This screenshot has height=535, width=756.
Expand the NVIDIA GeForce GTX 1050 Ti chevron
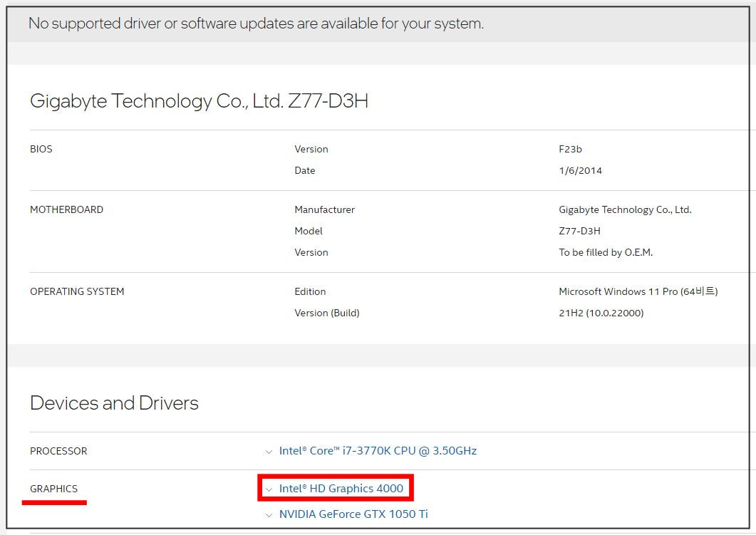pos(269,515)
